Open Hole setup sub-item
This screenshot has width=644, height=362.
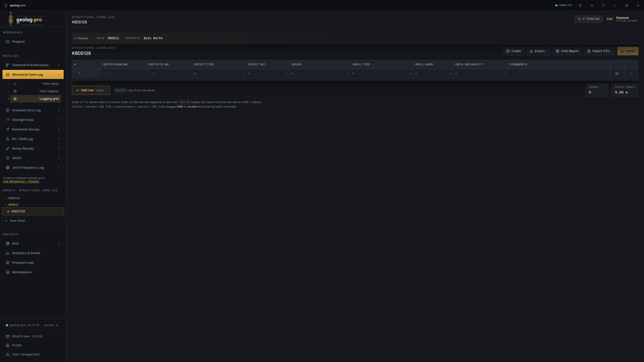[35, 83]
